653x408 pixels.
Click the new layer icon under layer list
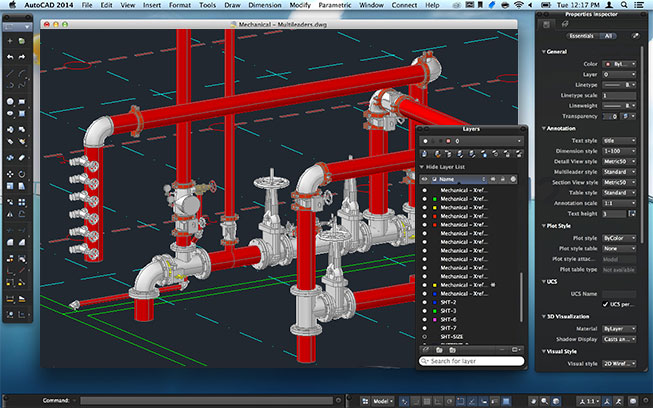pos(426,350)
